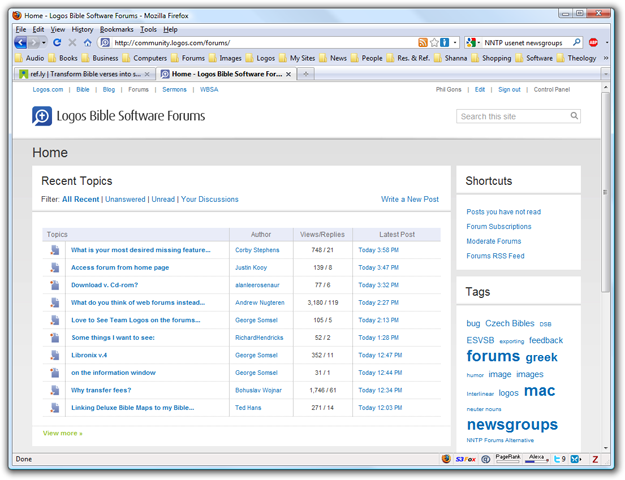Click the Views/Replies column header

click(x=322, y=234)
